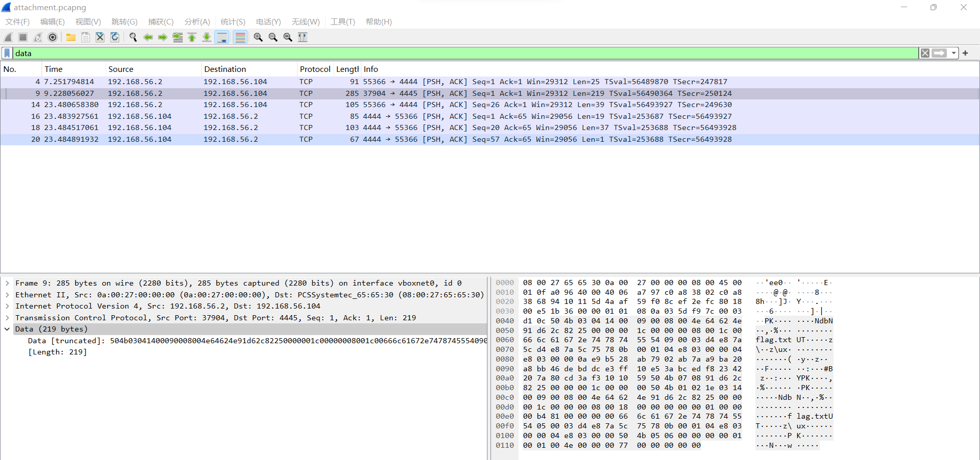Toggle packet list colorization
The height and width of the screenshot is (460, 980).
240,37
